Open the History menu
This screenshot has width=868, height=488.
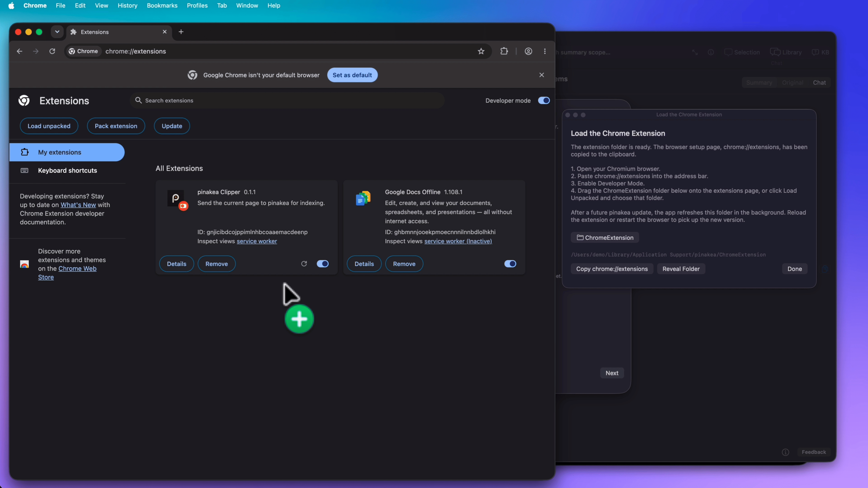pyautogui.click(x=127, y=5)
